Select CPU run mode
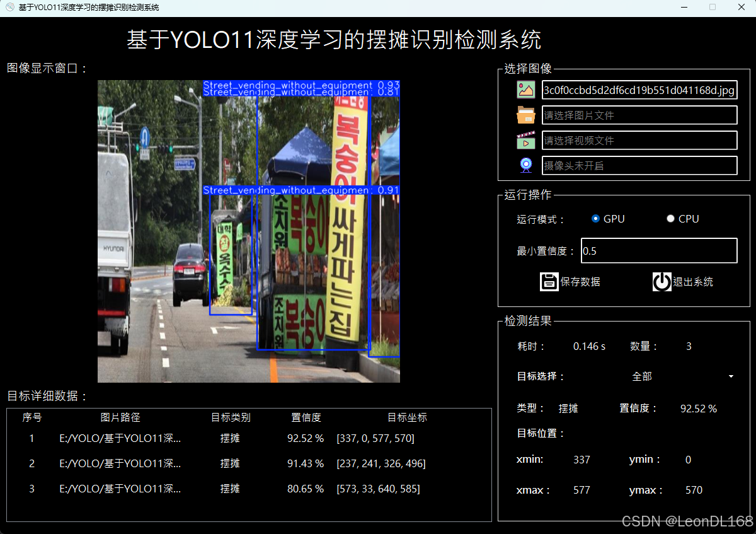 pos(683,219)
